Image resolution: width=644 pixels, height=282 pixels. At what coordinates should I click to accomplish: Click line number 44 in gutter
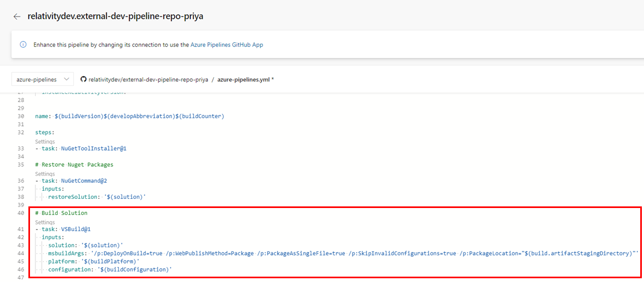click(21, 253)
